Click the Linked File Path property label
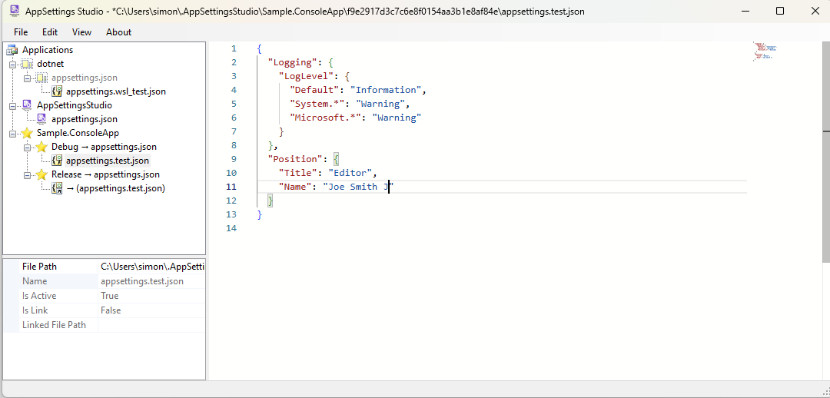This screenshot has height=398, width=830. pos(54,324)
